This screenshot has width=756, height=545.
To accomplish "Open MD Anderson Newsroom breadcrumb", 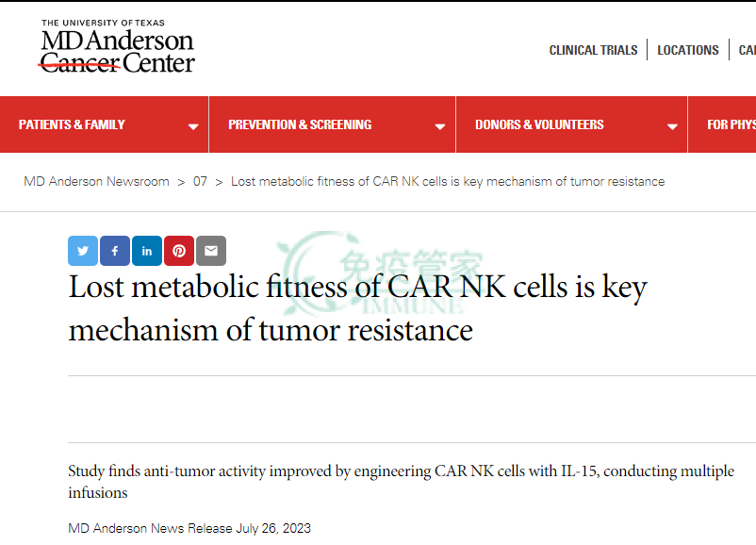I will click(96, 181).
